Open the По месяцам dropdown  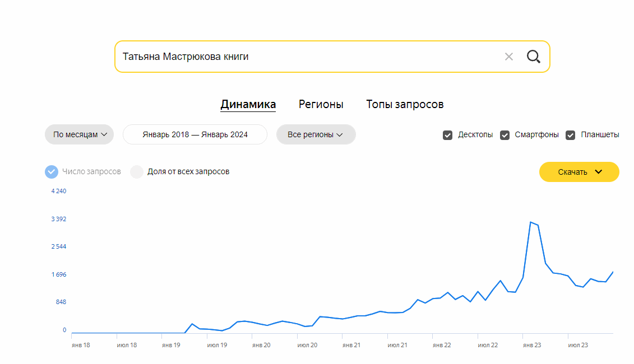pos(79,134)
